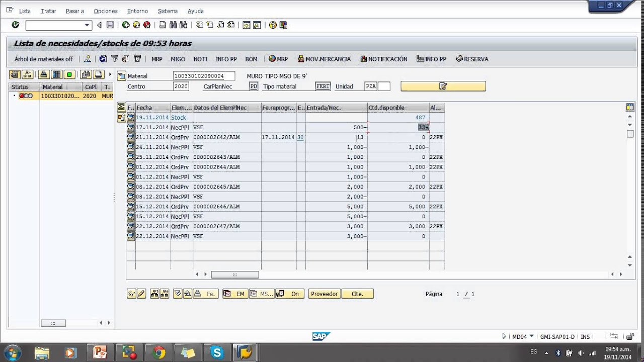Click the Material input field
This screenshot has height=362, width=644.
tap(204, 76)
